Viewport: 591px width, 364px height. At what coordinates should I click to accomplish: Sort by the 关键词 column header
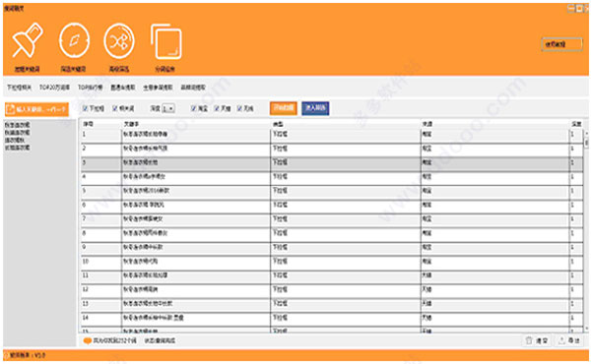(131, 124)
